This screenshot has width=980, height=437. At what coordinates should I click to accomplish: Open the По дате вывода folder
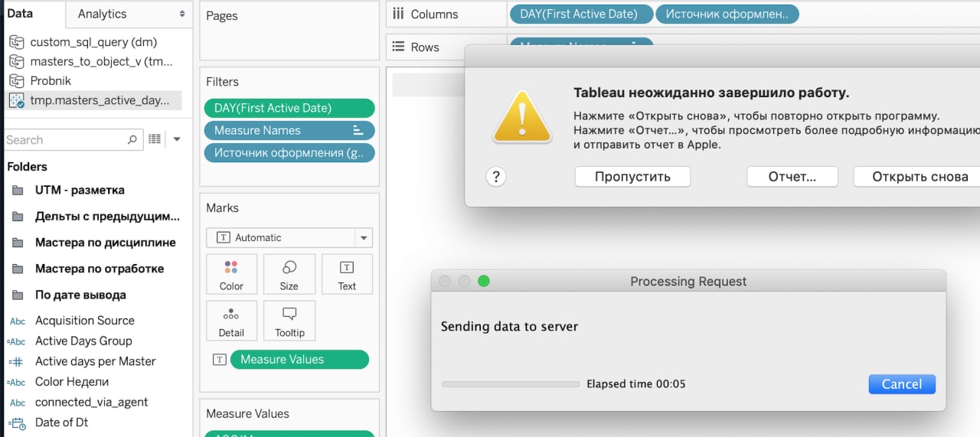pyautogui.click(x=80, y=295)
